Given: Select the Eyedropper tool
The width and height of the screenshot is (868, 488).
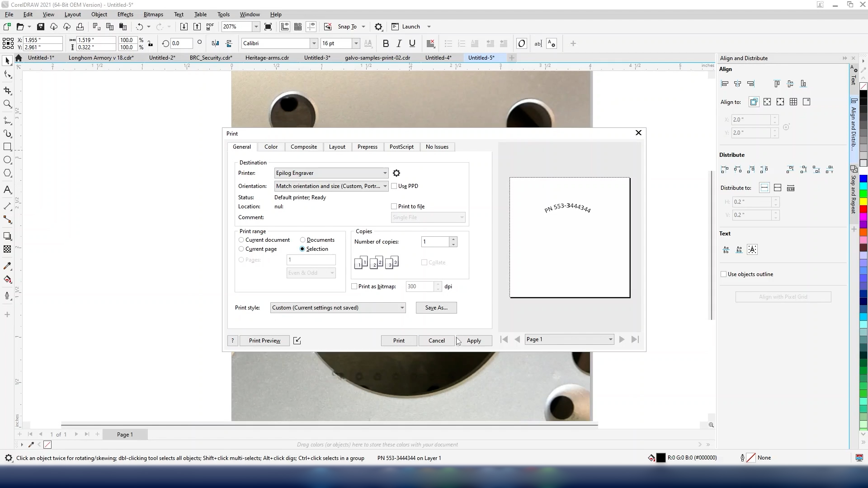Looking at the screenshot, I should [7, 266].
